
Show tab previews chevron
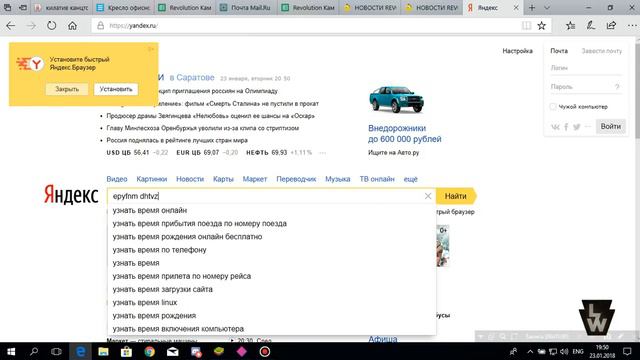click(x=547, y=7)
